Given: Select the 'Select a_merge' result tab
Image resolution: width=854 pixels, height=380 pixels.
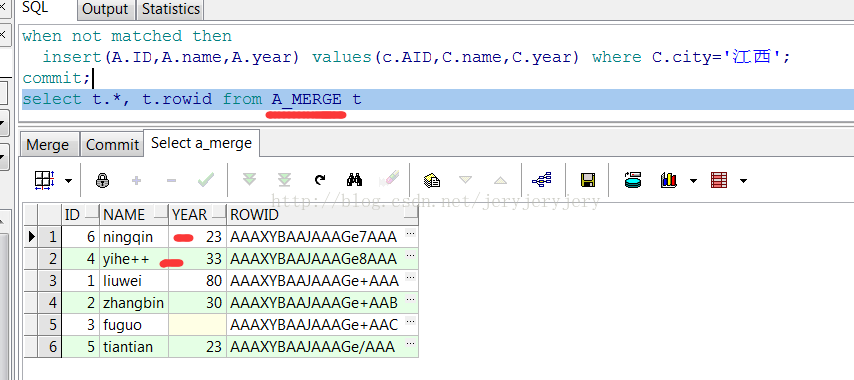Looking at the screenshot, I should 202,143.
